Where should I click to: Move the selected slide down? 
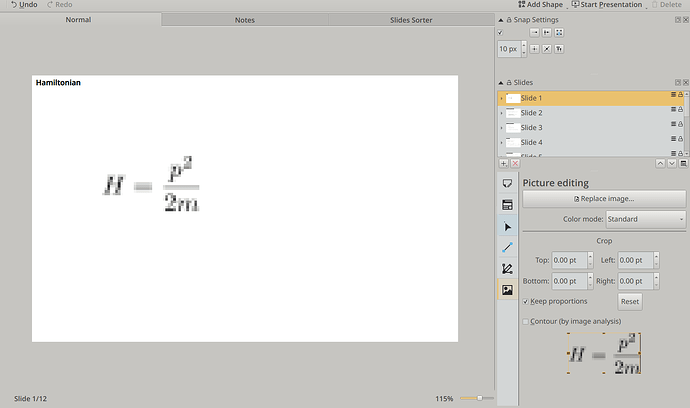pos(672,163)
